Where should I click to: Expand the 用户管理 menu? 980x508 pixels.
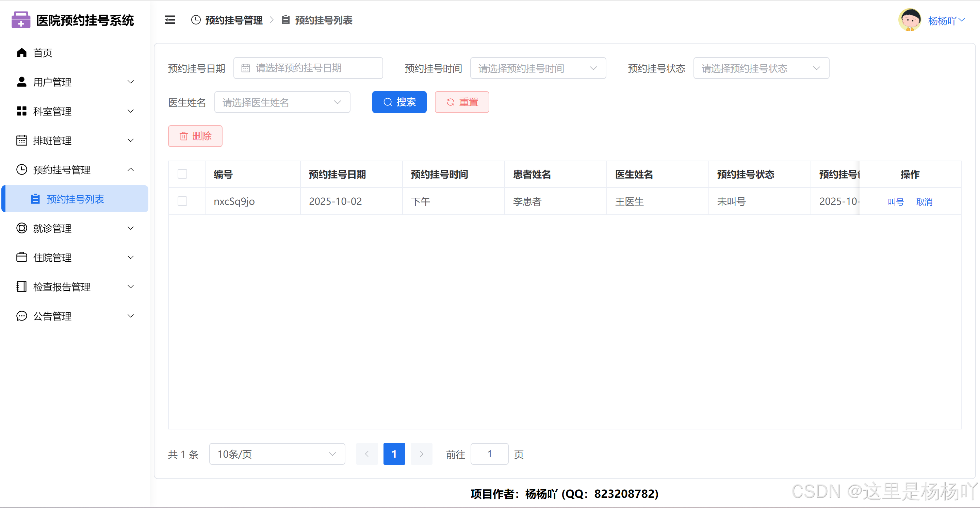pyautogui.click(x=75, y=82)
